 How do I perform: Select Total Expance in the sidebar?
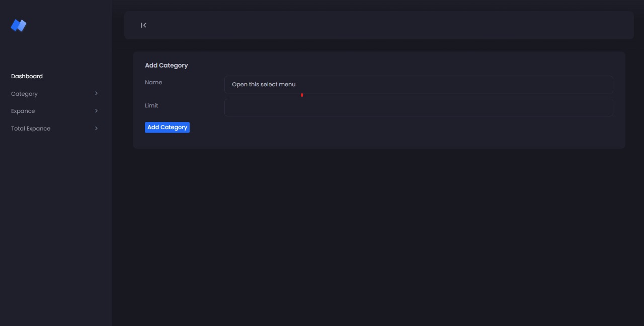pos(30,128)
